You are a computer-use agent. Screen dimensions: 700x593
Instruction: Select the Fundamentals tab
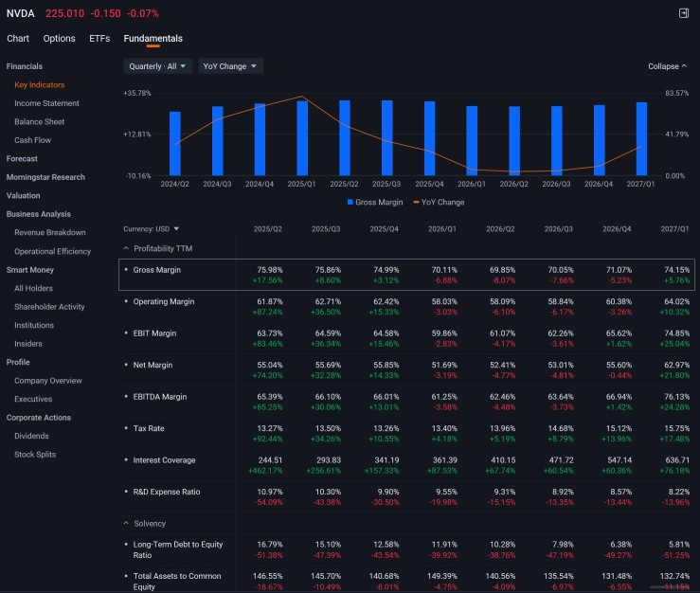[153, 39]
